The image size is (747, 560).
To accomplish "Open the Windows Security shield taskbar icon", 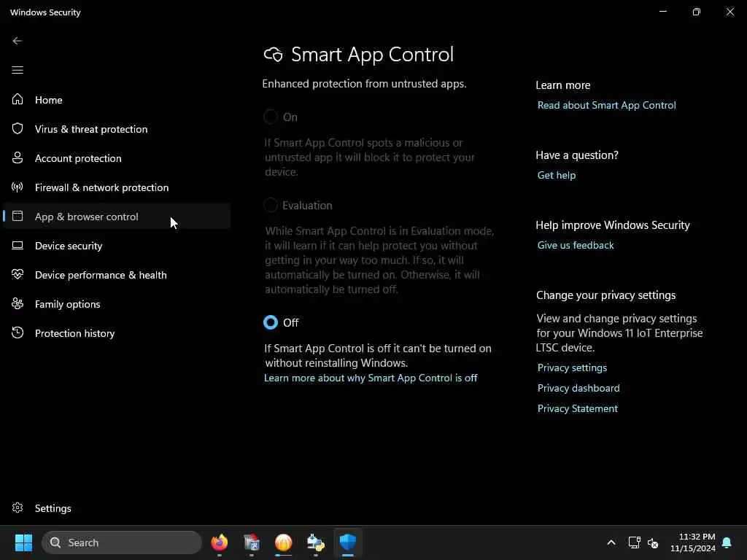I will (x=348, y=542).
